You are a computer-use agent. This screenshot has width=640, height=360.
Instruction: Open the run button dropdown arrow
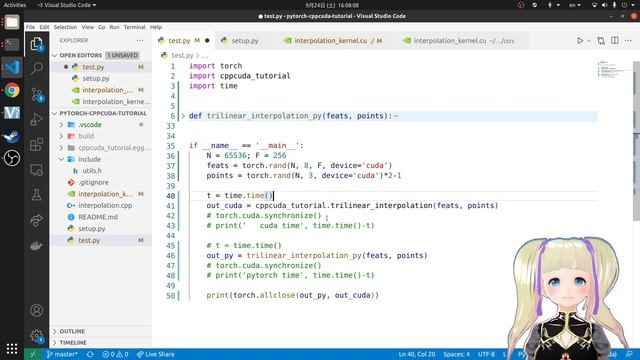pos(589,41)
